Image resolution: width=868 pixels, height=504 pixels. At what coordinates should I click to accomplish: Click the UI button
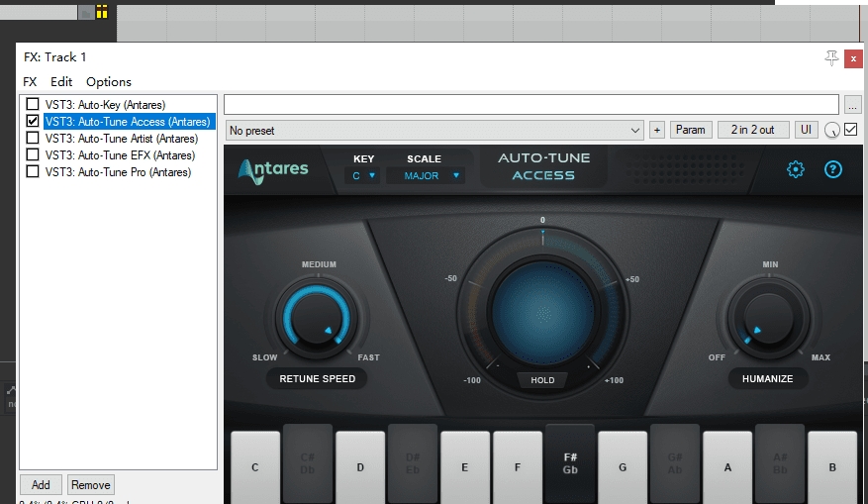(806, 130)
